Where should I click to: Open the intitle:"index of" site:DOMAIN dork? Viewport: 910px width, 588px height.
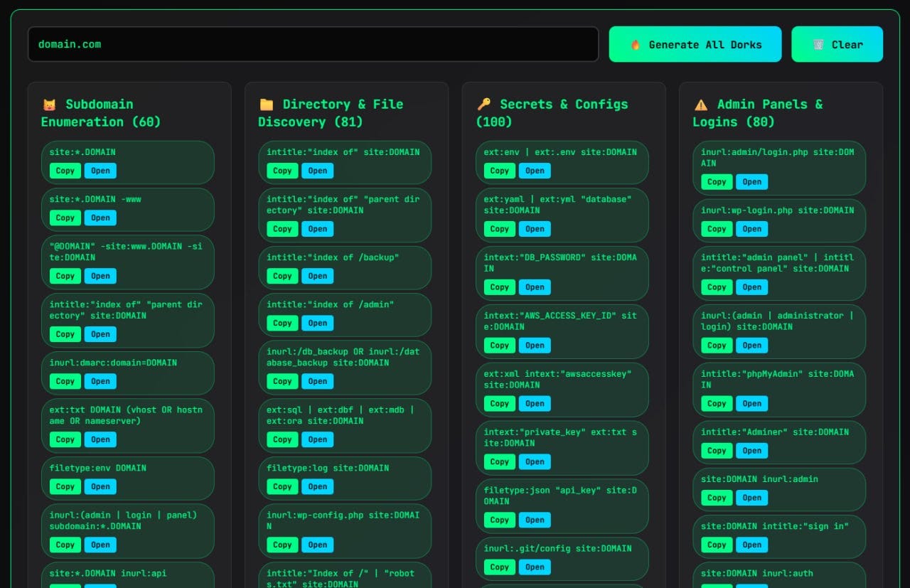tap(318, 171)
